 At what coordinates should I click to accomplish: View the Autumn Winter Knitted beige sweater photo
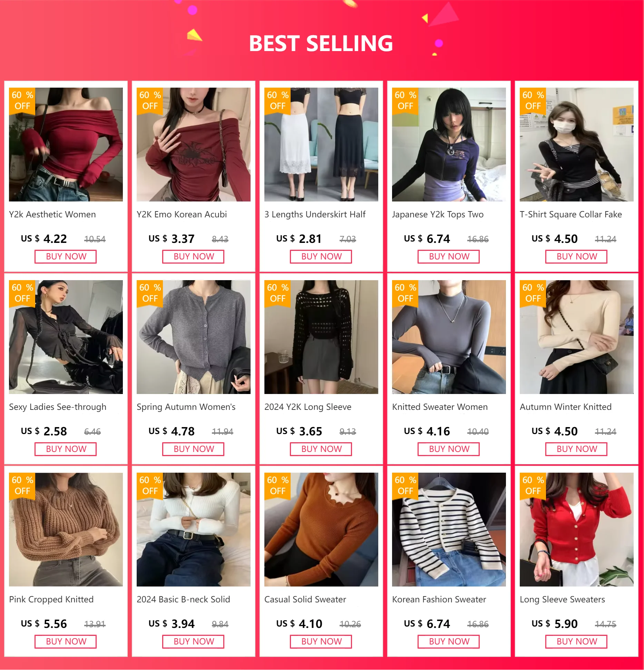[x=577, y=337]
